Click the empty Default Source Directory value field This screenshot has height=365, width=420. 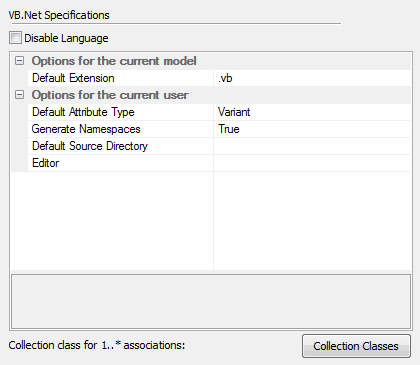(312, 146)
